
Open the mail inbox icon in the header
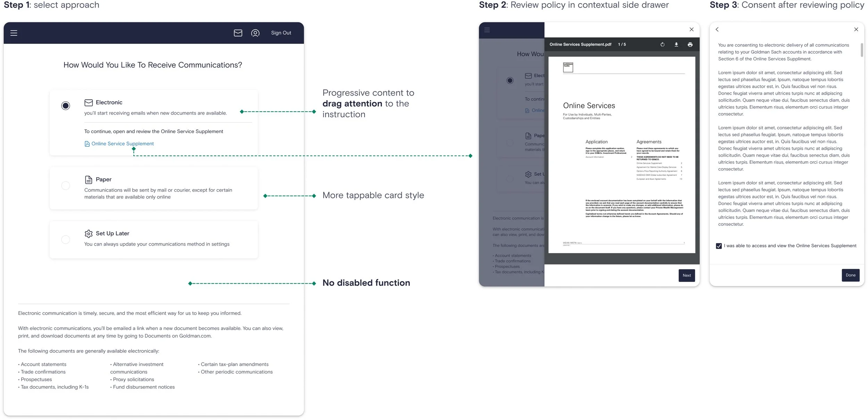(x=238, y=33)
